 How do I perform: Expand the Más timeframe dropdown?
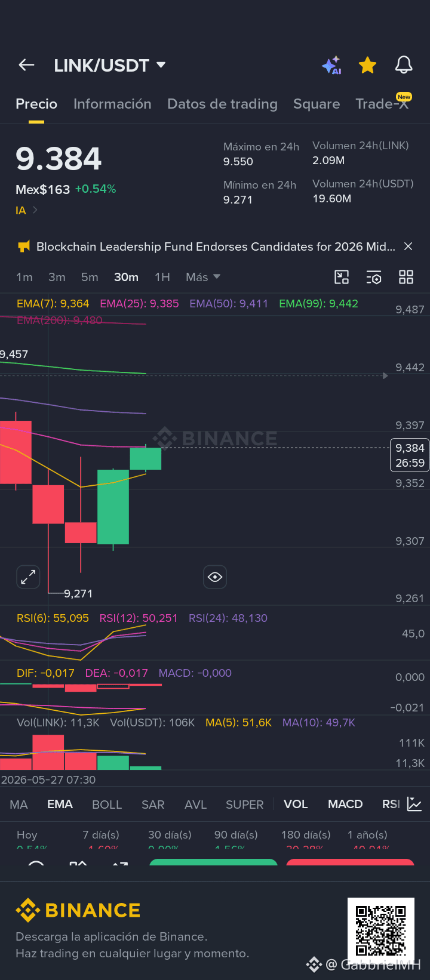pos(203,277)
